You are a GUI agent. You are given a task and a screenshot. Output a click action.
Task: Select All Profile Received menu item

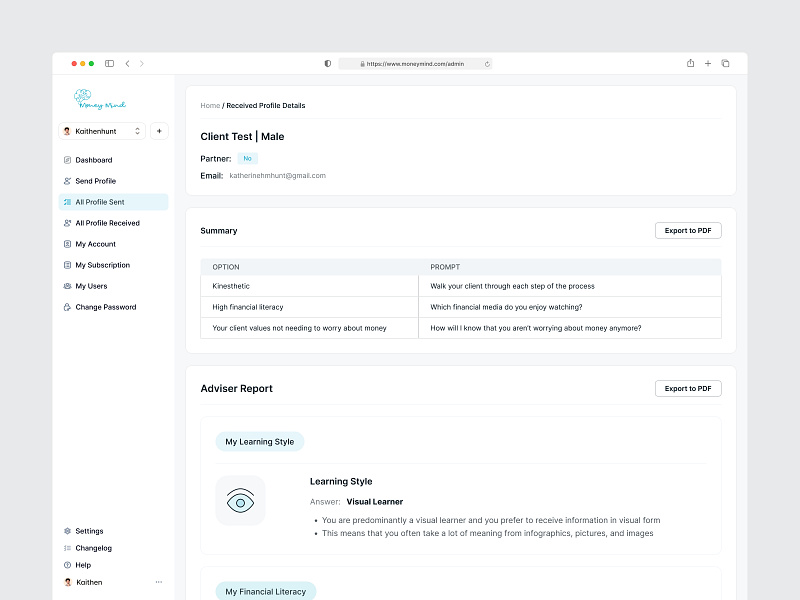pyautogui.click(x=107, y=223)
